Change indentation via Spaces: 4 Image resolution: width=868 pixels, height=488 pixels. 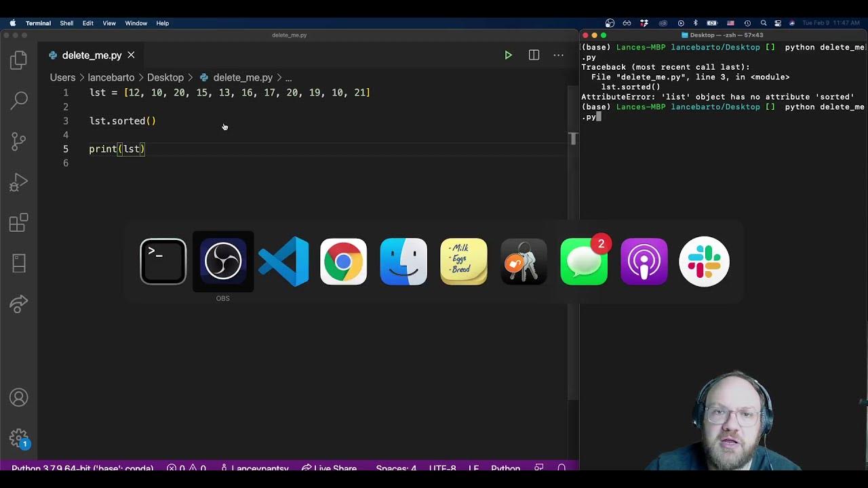[396, 468]
